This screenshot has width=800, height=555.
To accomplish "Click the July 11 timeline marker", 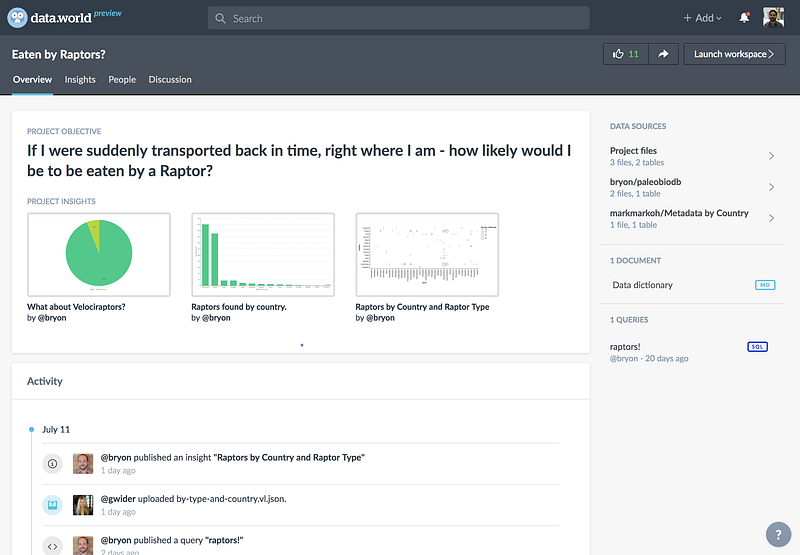I will coord(32,430).
